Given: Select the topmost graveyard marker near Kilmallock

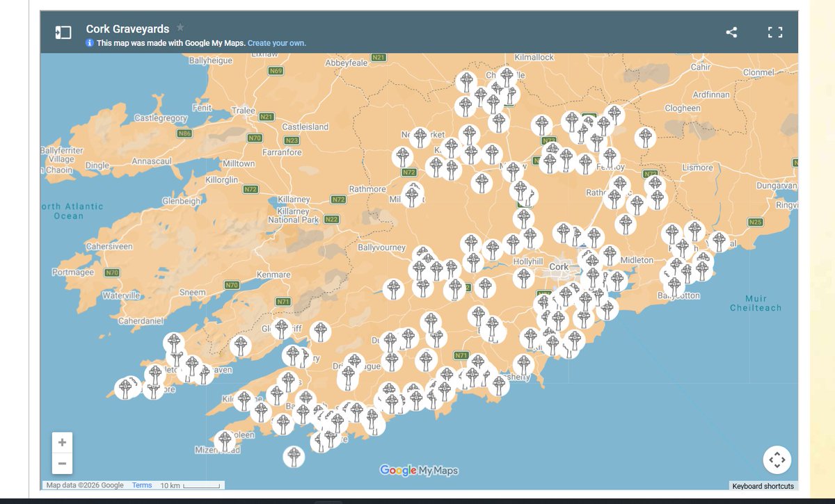Looking at the screenshot, I should [x=508, y=76].
